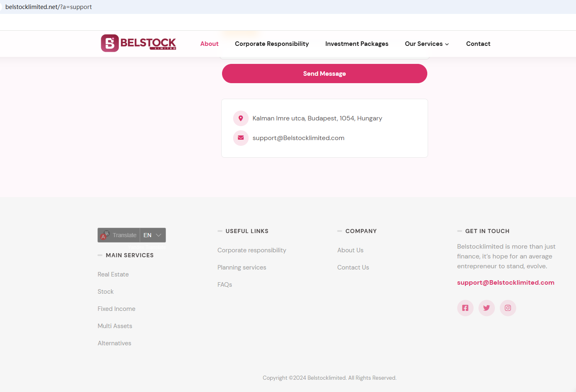Open the Twitter social icon

point(487,308)
